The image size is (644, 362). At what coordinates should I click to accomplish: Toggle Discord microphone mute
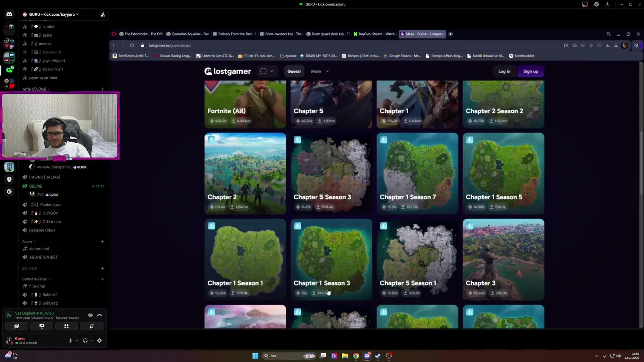(70, 340)
